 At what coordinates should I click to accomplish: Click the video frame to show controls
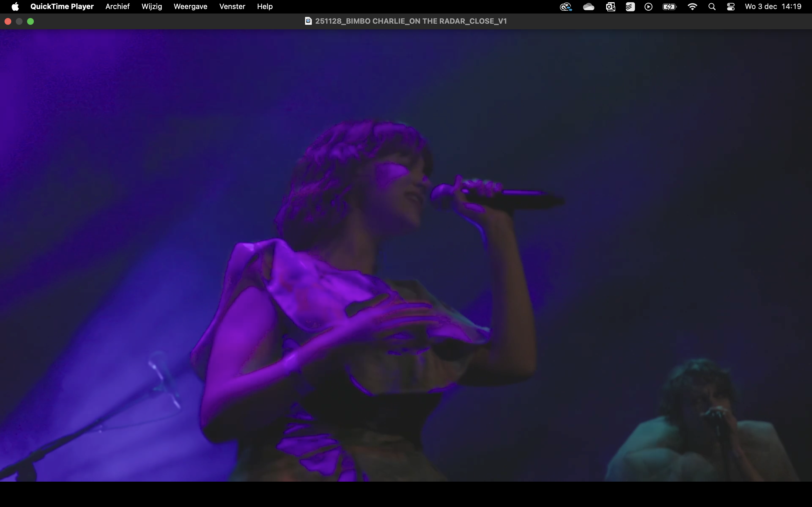point(406,255)
